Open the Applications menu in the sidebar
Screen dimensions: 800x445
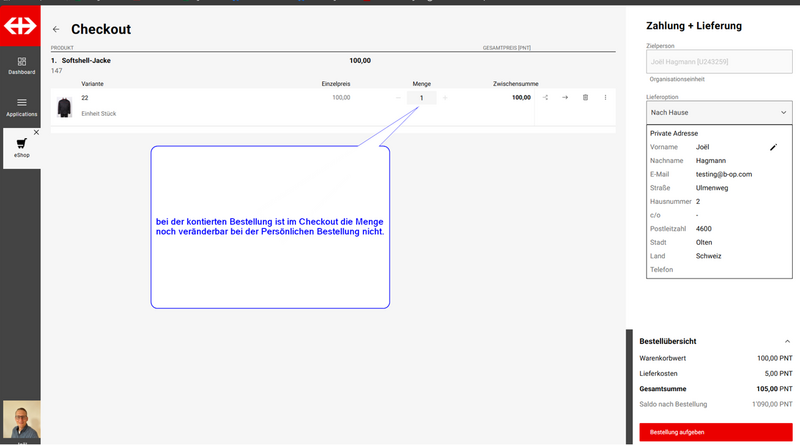coord(21,107)
